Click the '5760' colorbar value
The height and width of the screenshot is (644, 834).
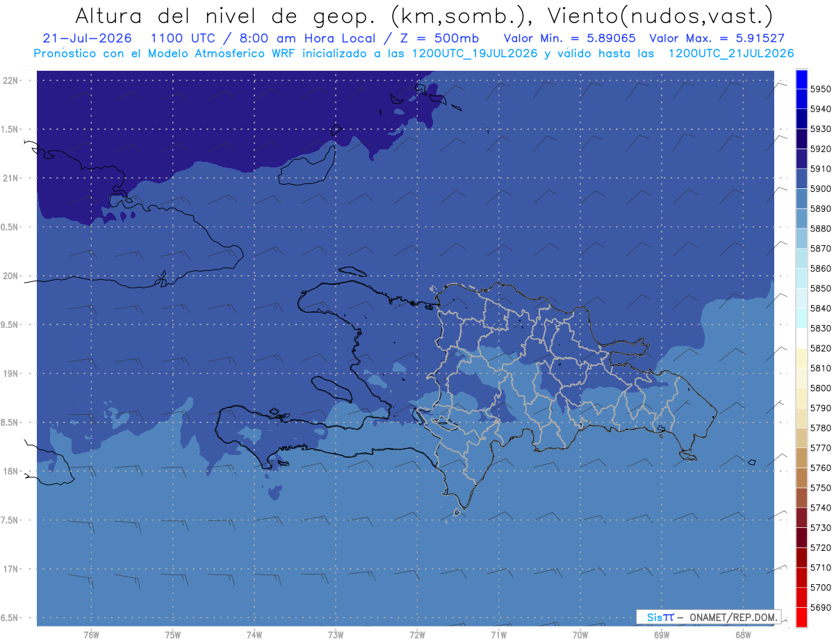[820, 468]
